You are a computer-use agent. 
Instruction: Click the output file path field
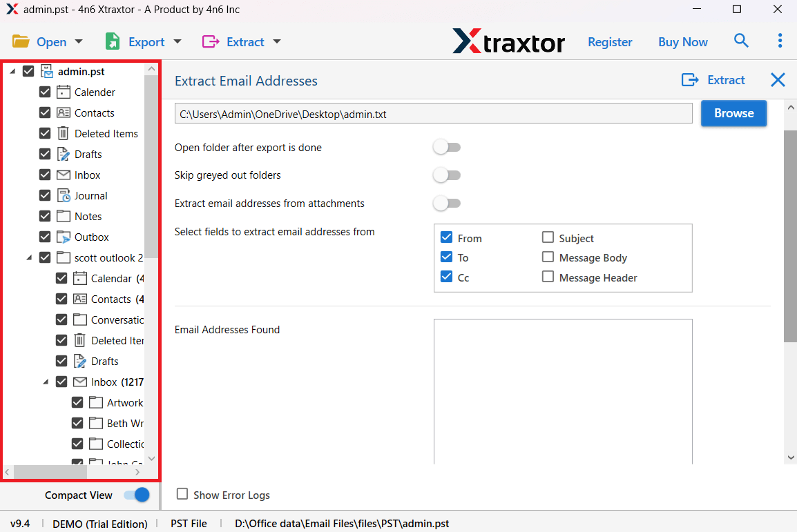click(433, 114)
